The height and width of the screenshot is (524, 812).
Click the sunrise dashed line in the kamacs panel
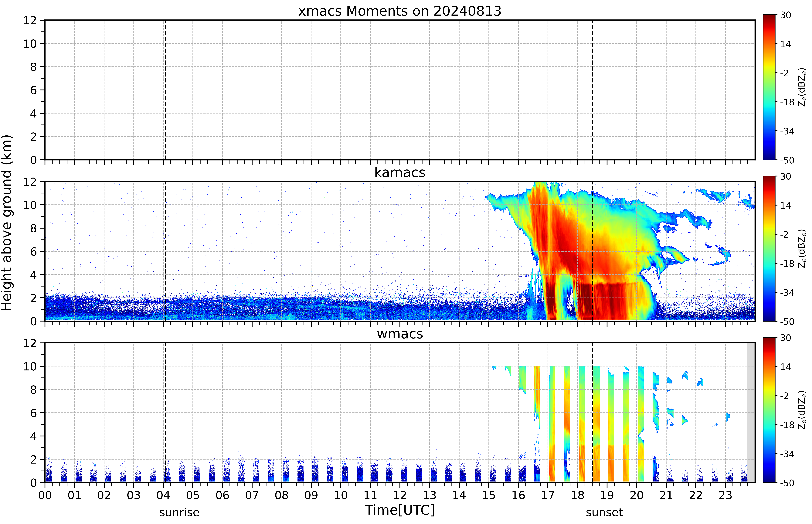(x=166, y=251)
